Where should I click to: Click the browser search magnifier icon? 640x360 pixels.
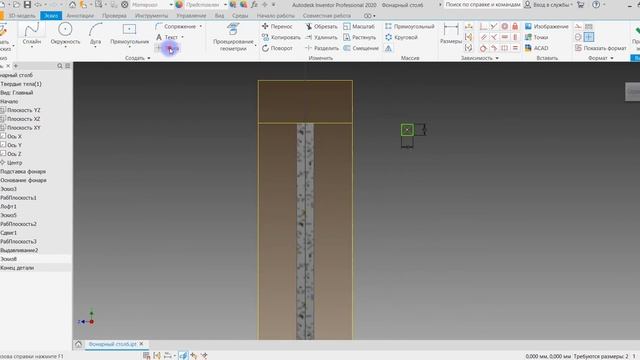(x=60, y=66)
